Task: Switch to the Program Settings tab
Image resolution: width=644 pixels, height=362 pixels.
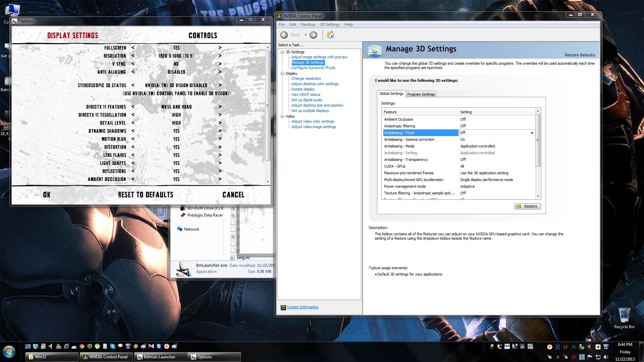Action: pos(421,94)
